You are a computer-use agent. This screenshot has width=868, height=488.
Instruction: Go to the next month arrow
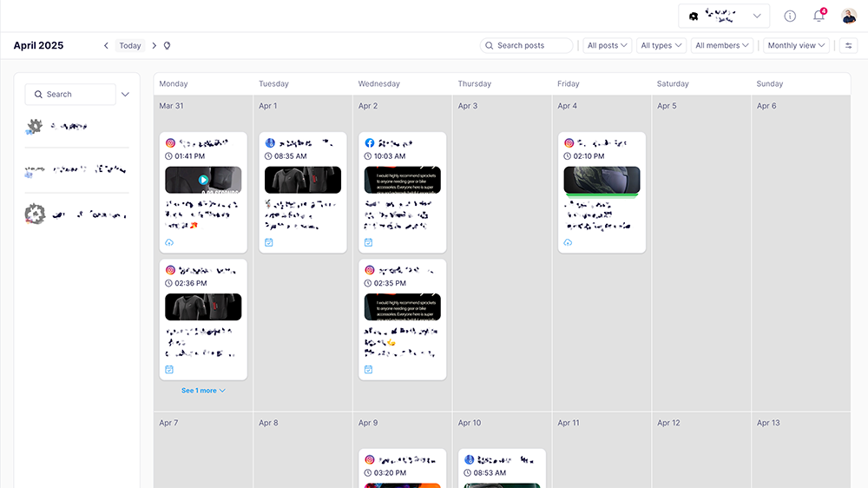coord(155,45)
